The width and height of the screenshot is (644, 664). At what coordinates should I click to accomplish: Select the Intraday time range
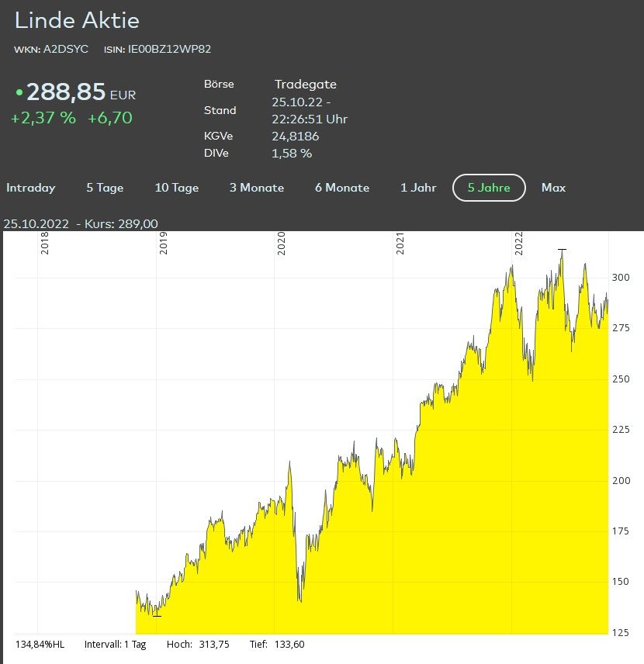tap(31, 188)
